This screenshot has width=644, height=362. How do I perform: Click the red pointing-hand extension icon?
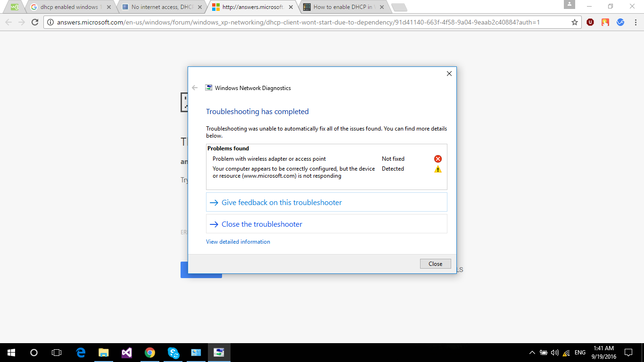[605, 22]
